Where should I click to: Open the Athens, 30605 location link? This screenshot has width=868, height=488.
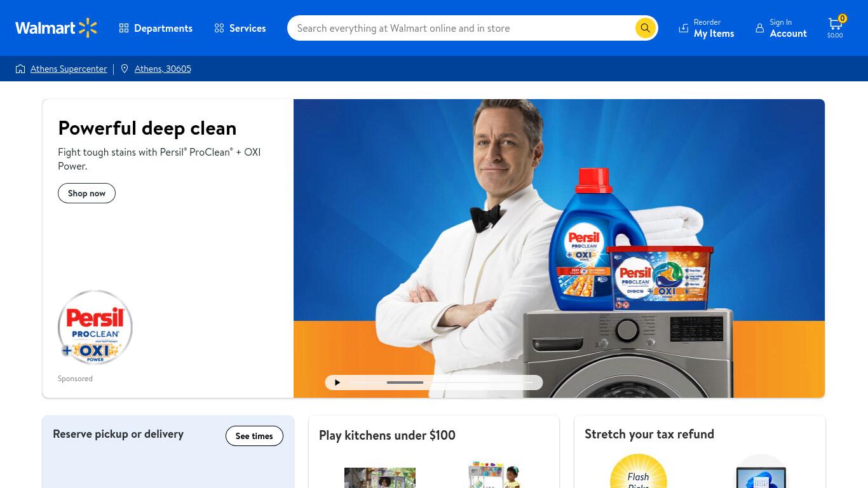click(163, 69)
